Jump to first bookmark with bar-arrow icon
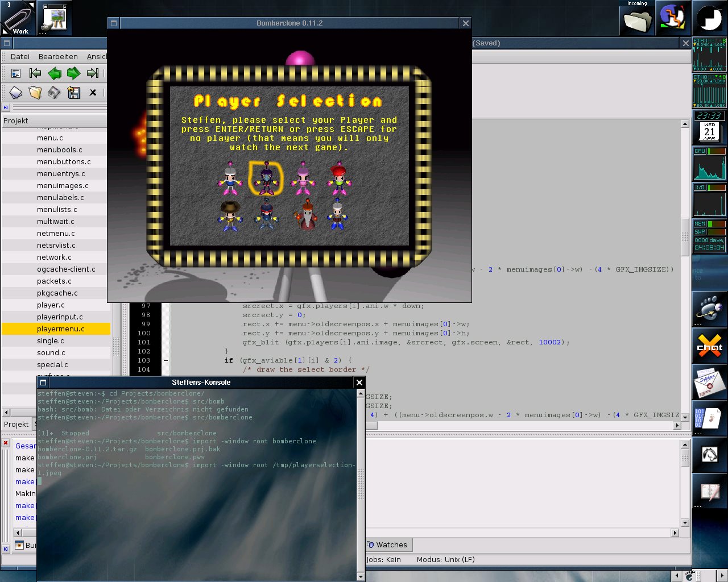Viewport: 728px width, 582px height. point(35,73)
